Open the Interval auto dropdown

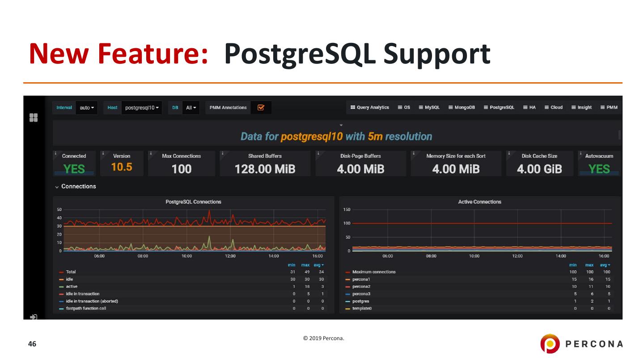pos(87,108)
